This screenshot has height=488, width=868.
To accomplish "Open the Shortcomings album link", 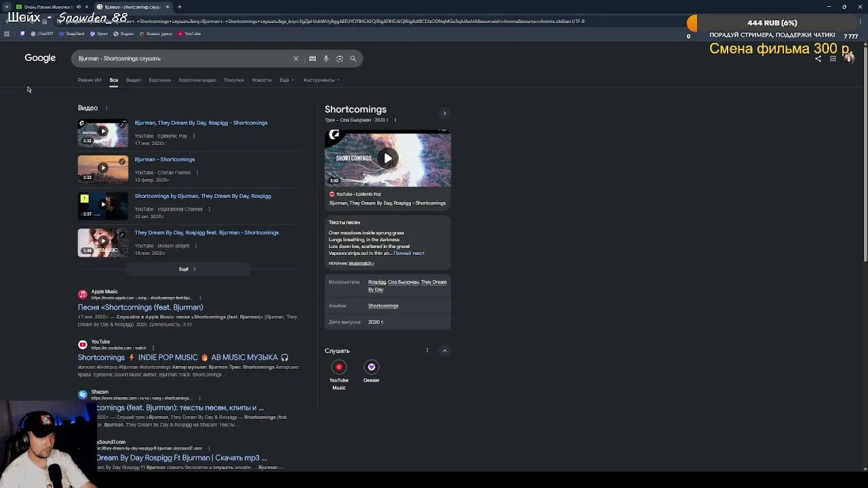I will (x=383, y=306).
